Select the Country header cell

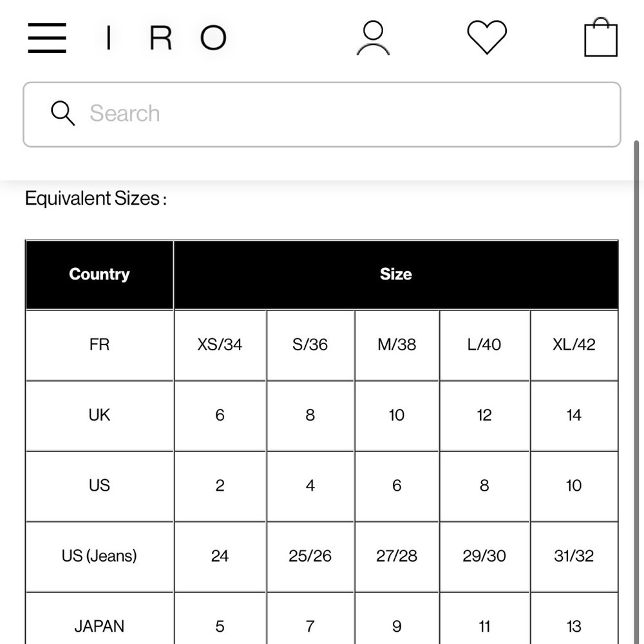99,274
